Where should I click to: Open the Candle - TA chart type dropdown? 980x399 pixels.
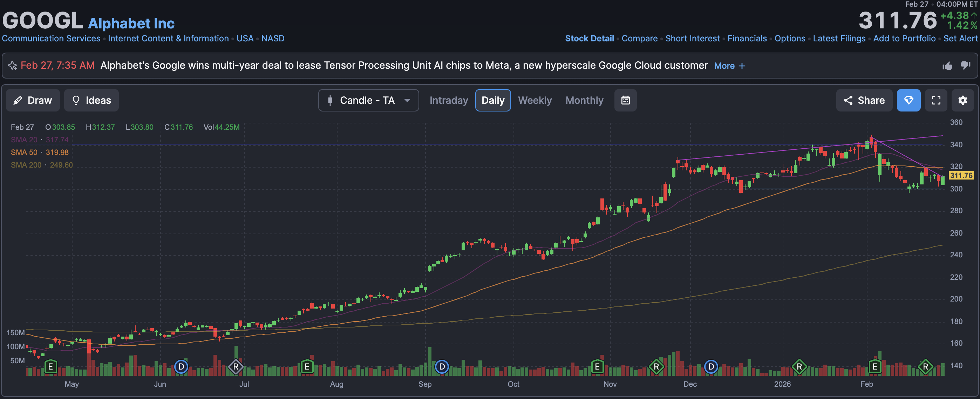[368, 100]
